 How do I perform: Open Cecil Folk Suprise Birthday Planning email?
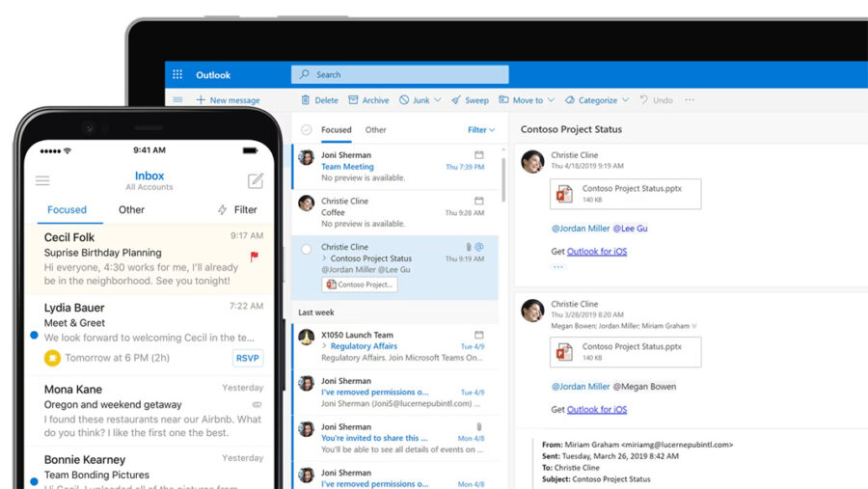coord(149,258)
